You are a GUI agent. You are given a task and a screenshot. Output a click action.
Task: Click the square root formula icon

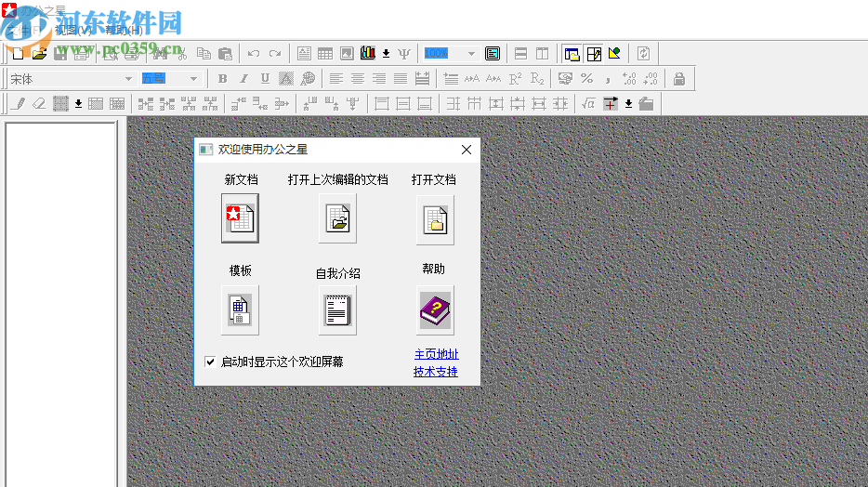[x=588, y=103]
